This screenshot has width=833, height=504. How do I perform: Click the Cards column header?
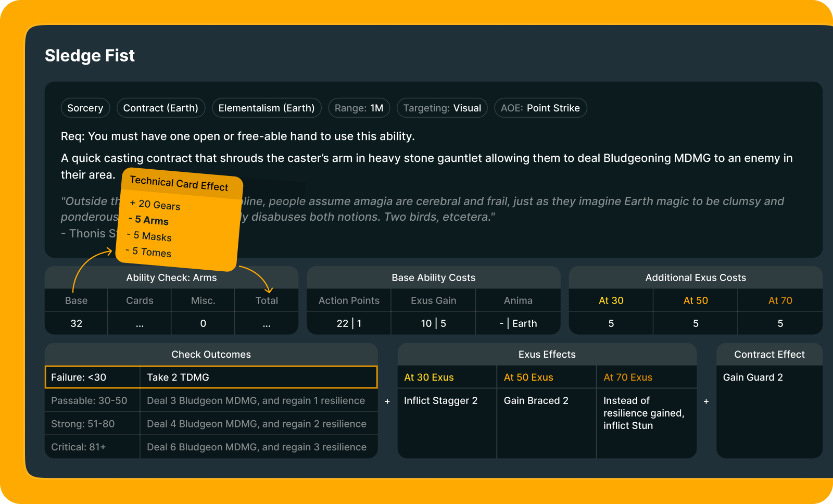pos(140,300)
